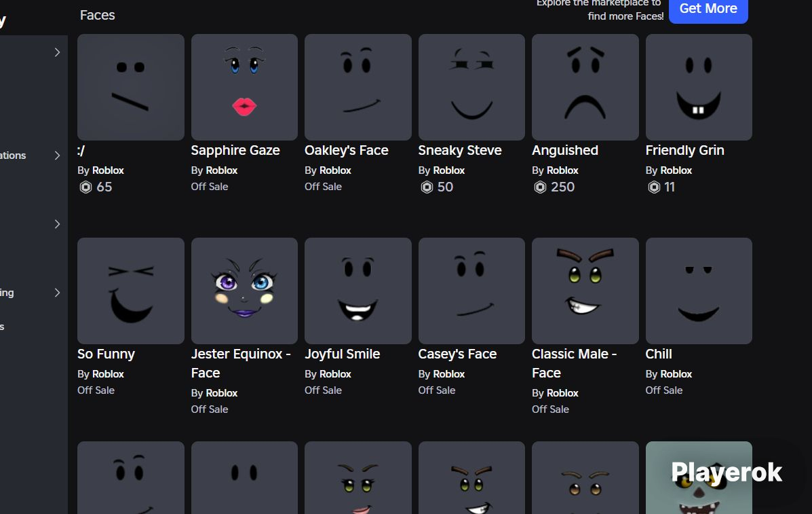
Task: Select the Casey's Face thumbnail
Action: [x=471, y=291]
